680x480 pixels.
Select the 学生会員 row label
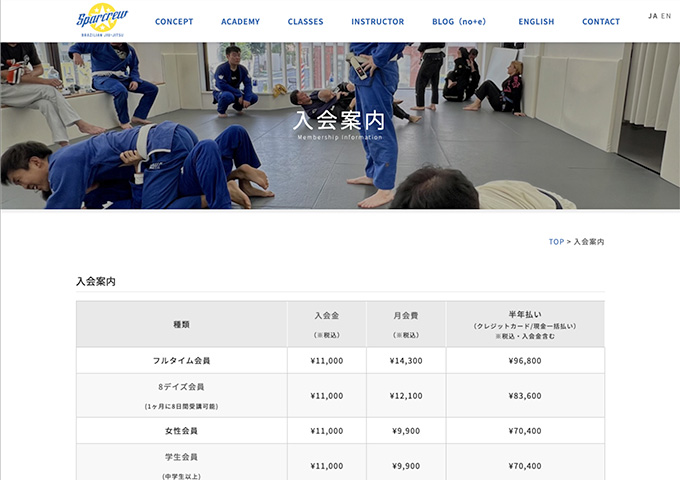pyautogui.click(x=181, y=457)
